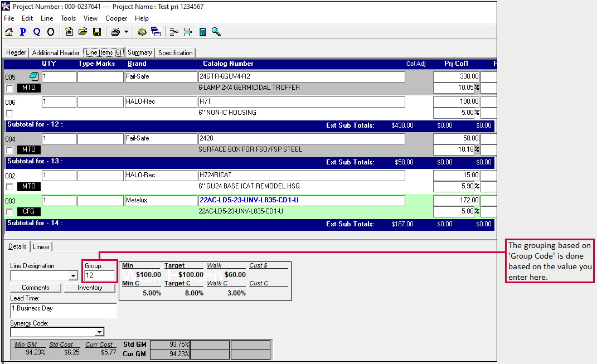Click the Home icon in the toolbar
This screenshot has width=597, height=364.
pyautogui.click(x=9, y=32)
